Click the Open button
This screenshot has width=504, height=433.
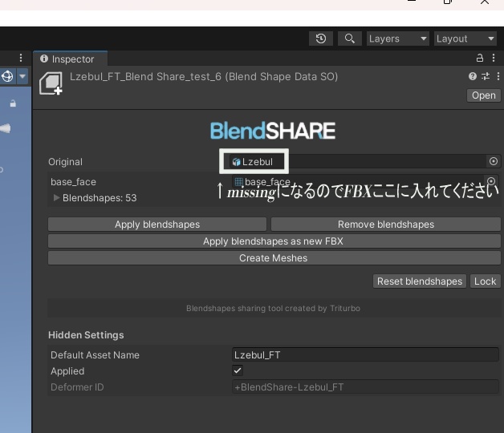(x=483, y=95)
